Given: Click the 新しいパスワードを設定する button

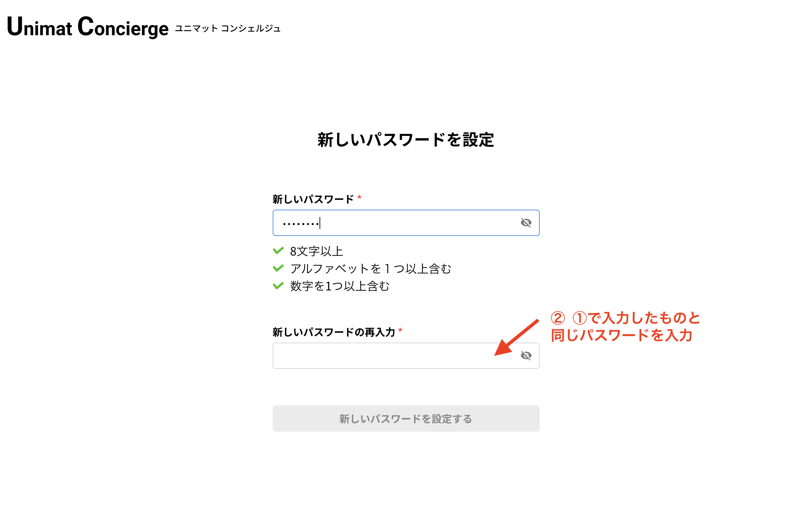Looking at the screenshot, I should coord(405,419).
